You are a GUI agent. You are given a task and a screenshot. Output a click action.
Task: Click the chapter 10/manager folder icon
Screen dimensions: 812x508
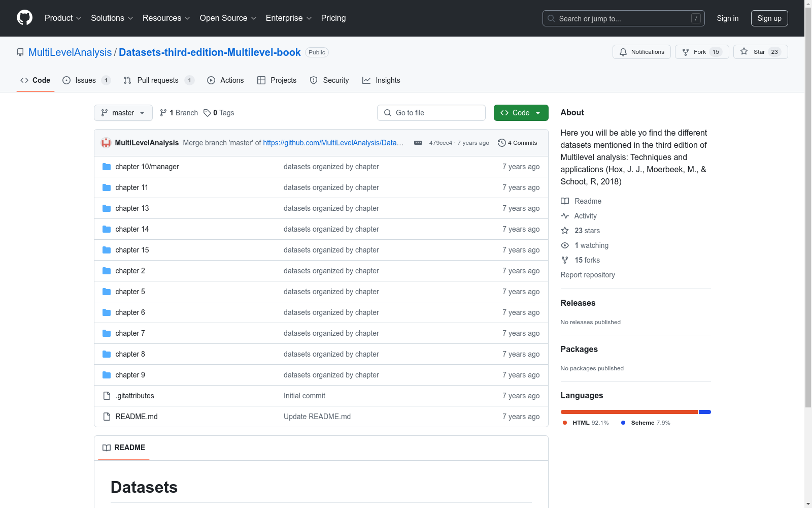[107, 167]
